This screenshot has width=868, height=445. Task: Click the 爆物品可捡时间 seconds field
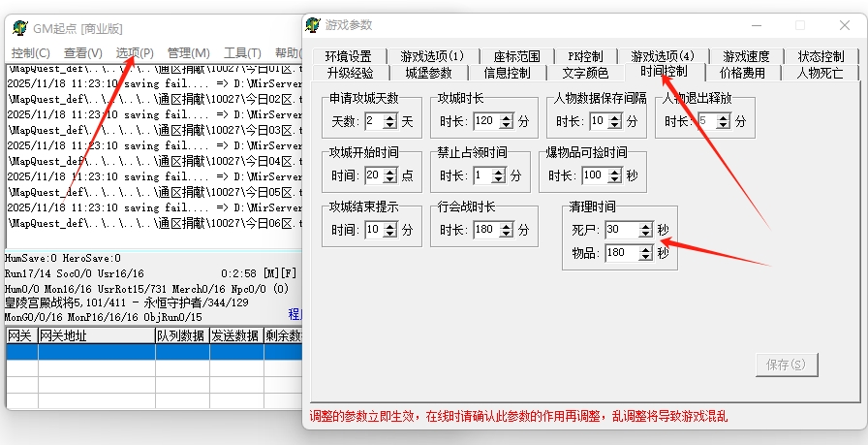coord(595,175)
